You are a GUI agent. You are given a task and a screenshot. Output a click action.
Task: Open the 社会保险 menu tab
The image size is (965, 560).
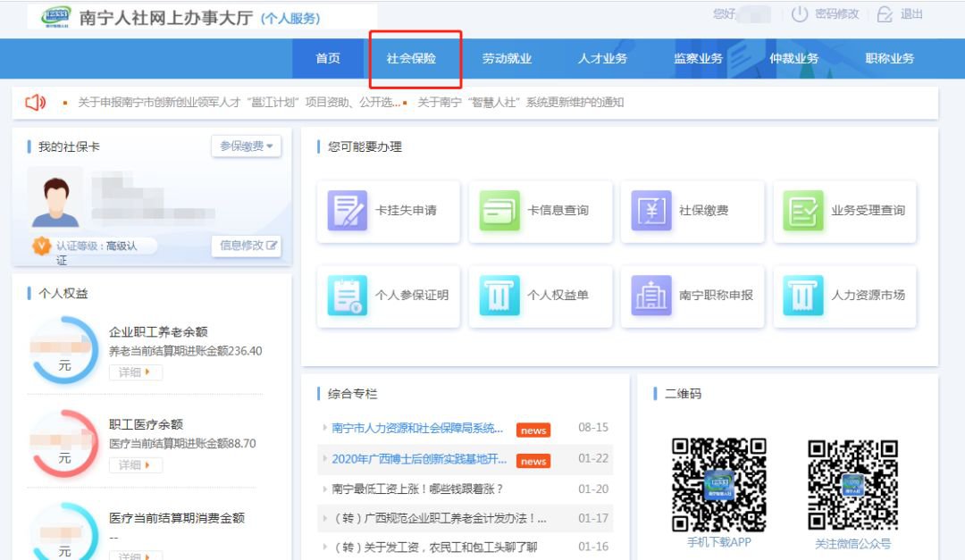coord(411,59)
